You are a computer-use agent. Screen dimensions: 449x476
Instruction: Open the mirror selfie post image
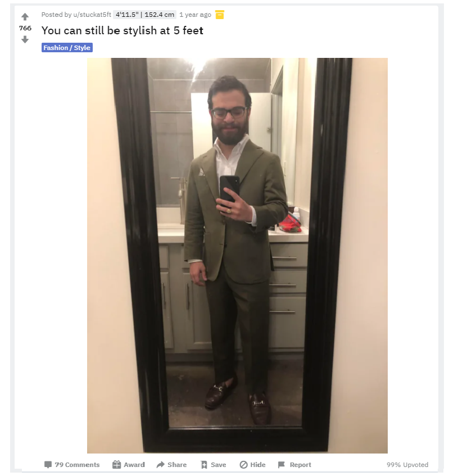237,255
